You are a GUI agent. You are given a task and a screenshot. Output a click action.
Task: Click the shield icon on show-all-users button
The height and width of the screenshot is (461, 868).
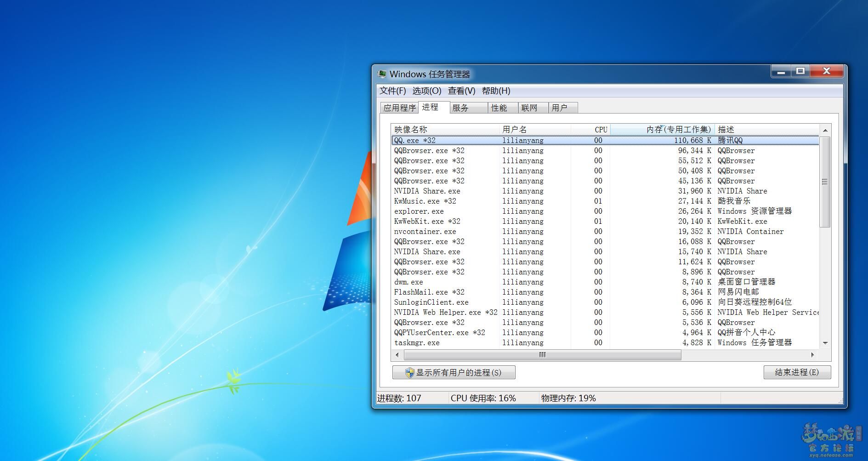pos(409,372)
